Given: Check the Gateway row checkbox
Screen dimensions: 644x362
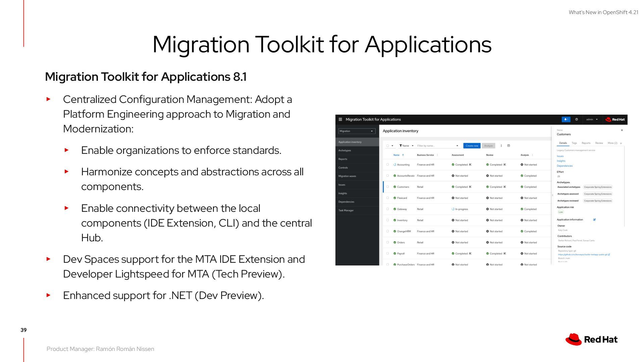Looking at the screenshot, I should (x=387, y=209).
